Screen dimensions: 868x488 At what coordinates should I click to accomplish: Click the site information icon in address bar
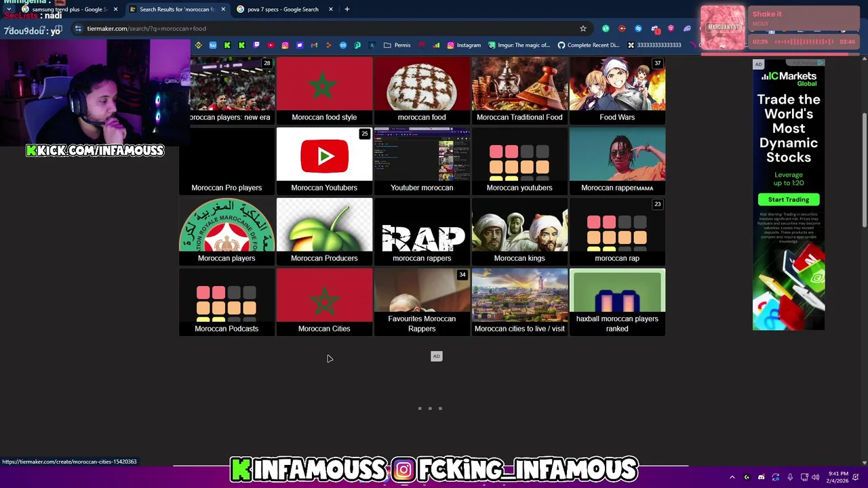[78, 28]
